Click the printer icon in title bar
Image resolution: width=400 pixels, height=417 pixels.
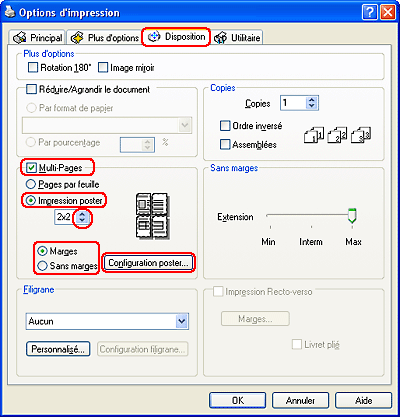(x=10, y=13)
